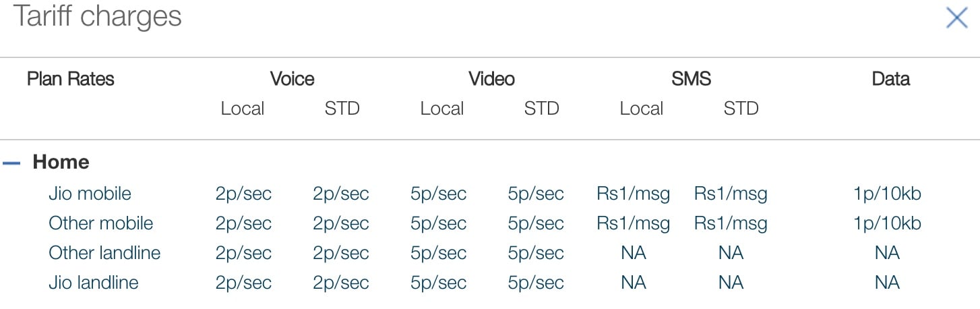Select the Other mobile row label
The image size is (980, 309).
click(100, 223)
